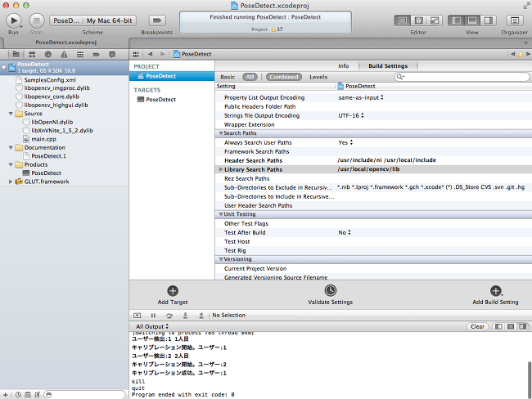Collapse the PoseDetect project root
The width and height of the screenshot is (532, 399).
pyautogui.click(x=4, y=68)
